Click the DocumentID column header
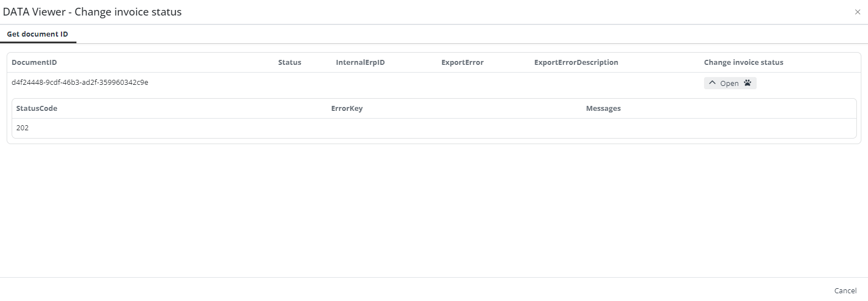 click(34, 63)
